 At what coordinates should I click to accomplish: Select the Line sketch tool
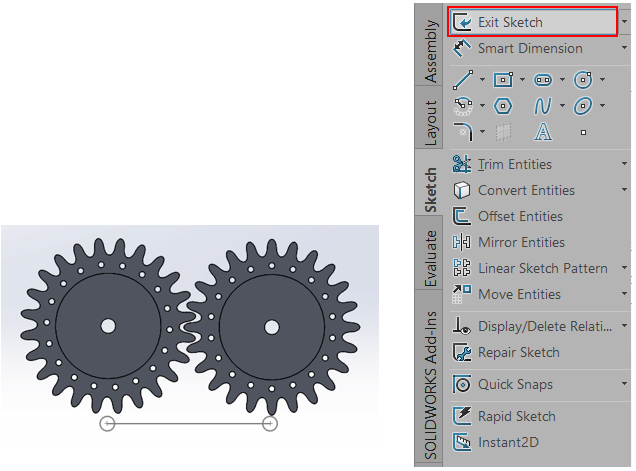(463, 80)
